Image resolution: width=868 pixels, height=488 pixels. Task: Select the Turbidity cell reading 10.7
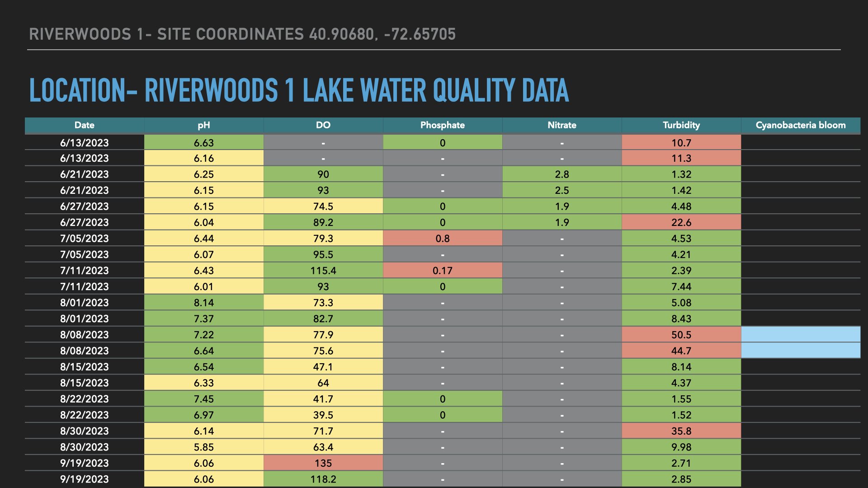tap(681, 142)
